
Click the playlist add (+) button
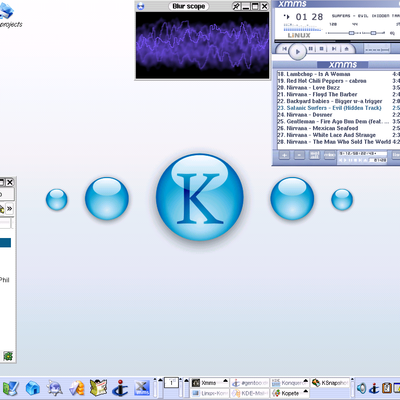coord(284,155)
